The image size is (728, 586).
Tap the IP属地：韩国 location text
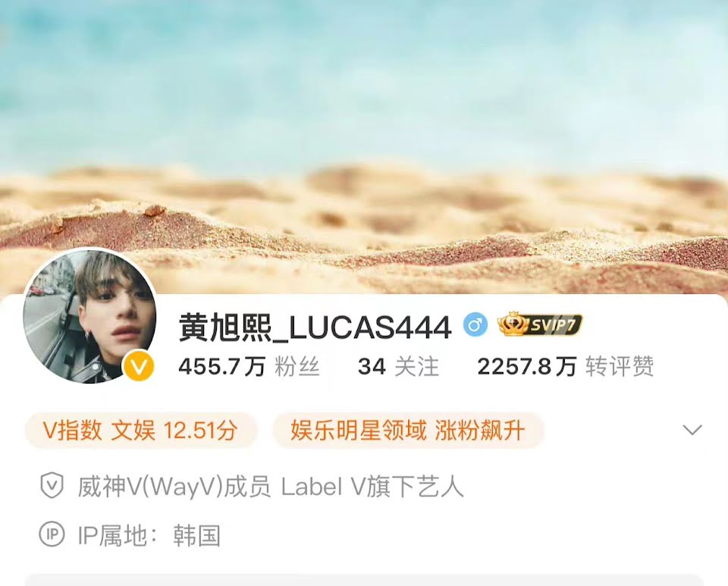[x=149, y=535]
